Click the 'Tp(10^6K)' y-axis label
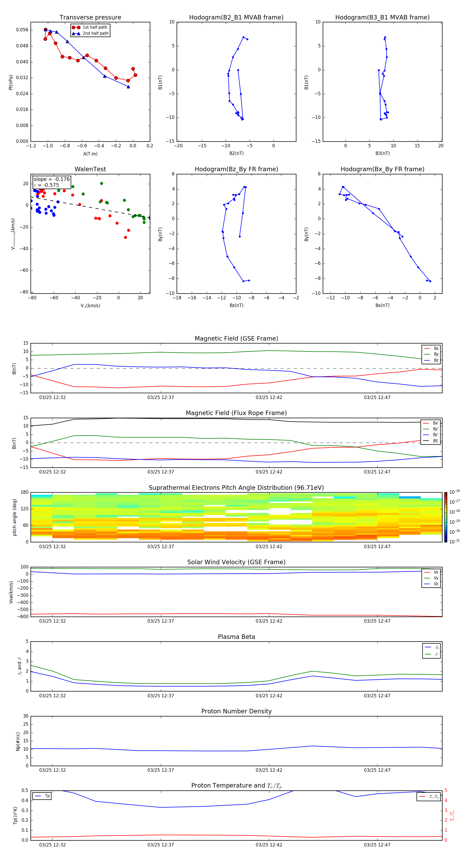Screen dimensions: 473x868 (x=15, y=815)
